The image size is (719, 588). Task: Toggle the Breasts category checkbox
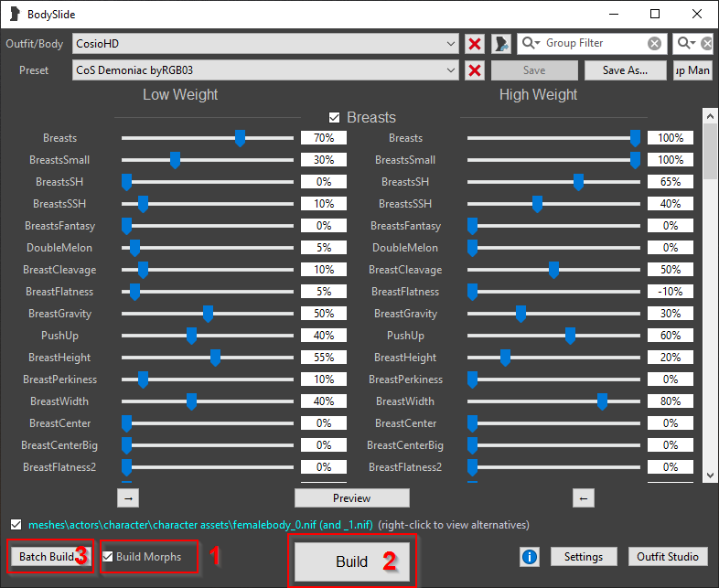coord(334,118)
